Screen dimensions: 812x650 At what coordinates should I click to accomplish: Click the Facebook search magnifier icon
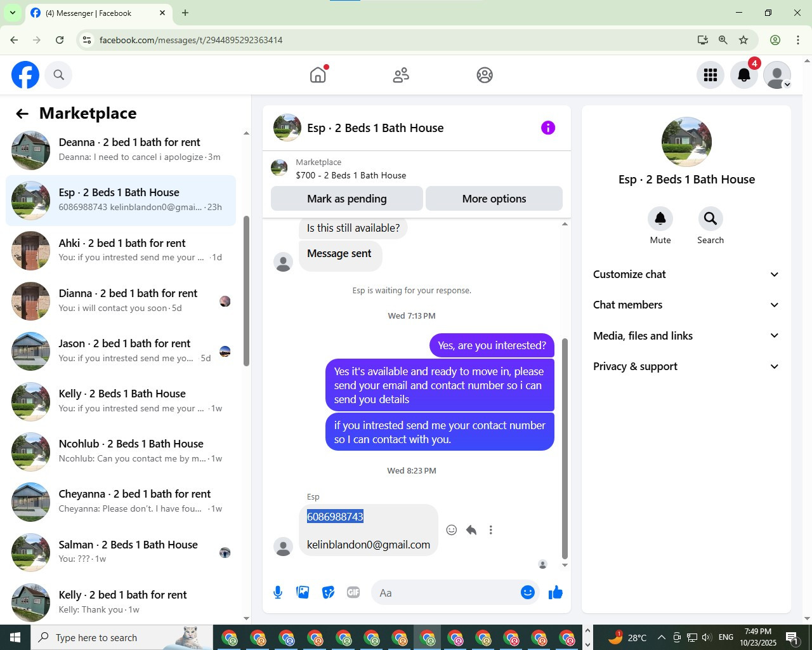pyautogui.click(x=59, y=75)
